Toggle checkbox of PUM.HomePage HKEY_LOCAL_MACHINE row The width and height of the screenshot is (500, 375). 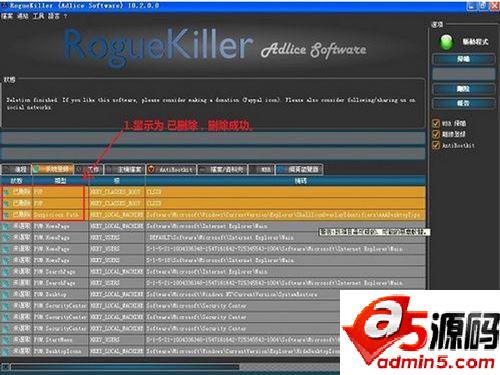[x=6, y=226]
